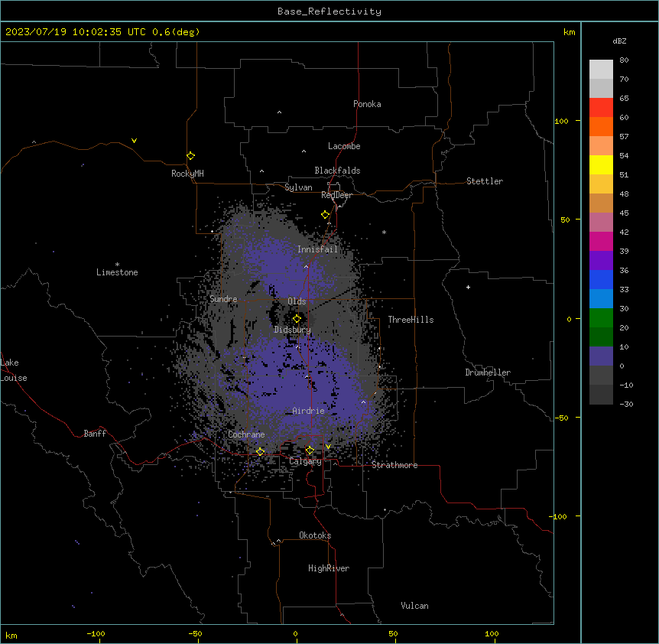The image size is (659, 644).
Task: Click the -100 km tick on horizontal axis
Action: 96,633
